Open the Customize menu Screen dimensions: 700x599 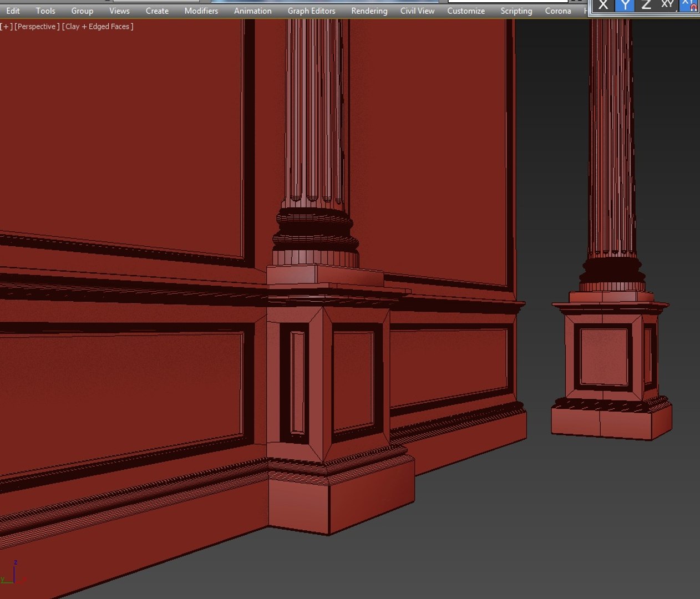pos(466,11)
